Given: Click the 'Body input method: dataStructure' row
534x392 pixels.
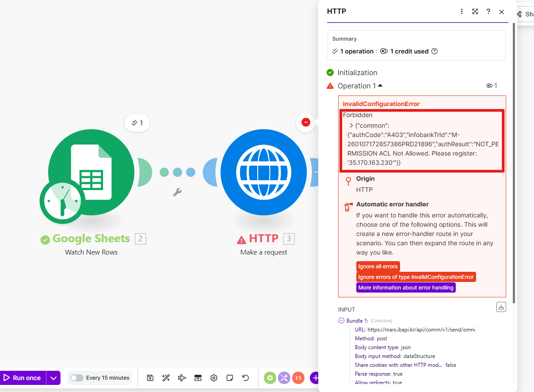Looking at the screenshot, I should pos(395,356).
